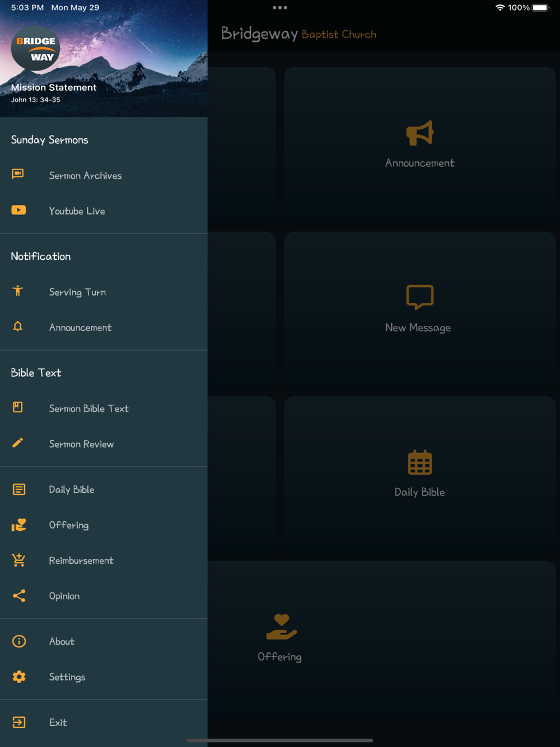The width and height of the screenshot is (560, 747).
Task: Open Sermon Review entry
Action: (x=104, y=443)
